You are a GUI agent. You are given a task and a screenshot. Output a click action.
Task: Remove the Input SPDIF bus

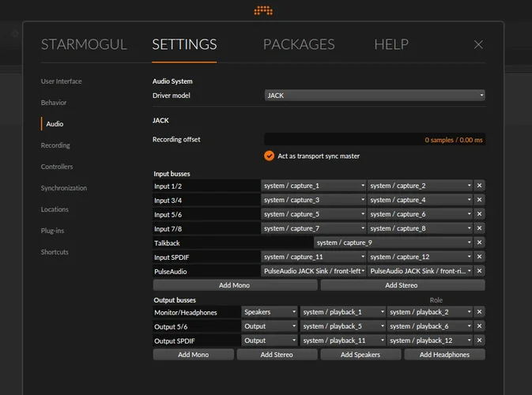click(480, 257)
